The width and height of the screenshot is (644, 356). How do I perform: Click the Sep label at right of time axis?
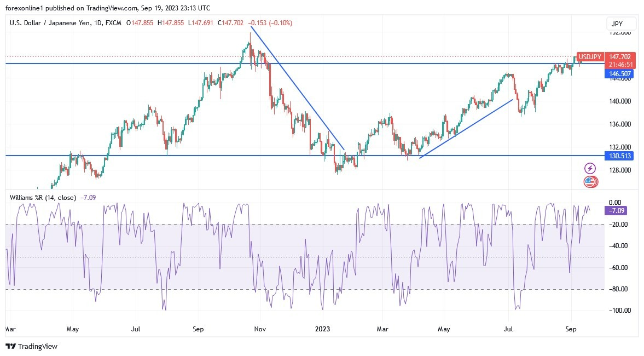point(571,330)
